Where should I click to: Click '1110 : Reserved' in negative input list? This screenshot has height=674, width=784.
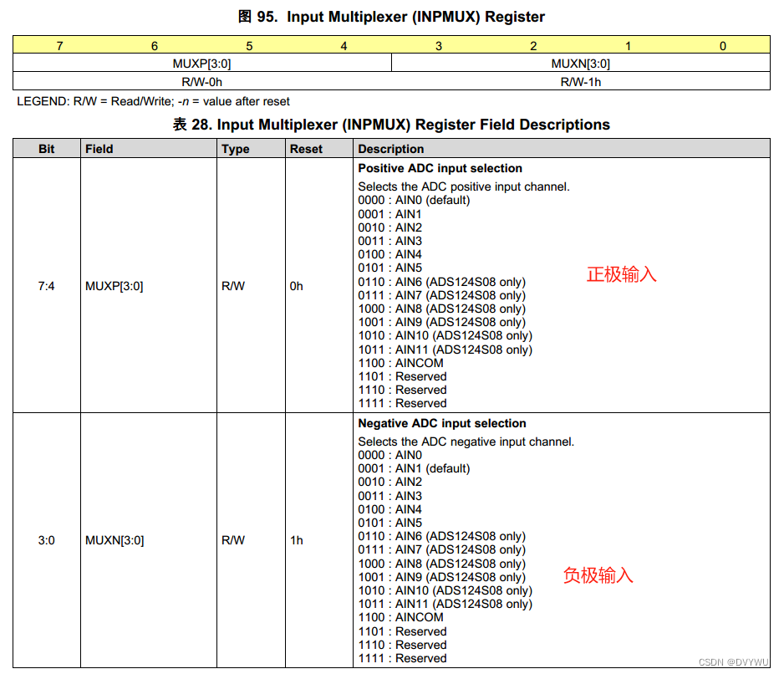coord(403,645)
